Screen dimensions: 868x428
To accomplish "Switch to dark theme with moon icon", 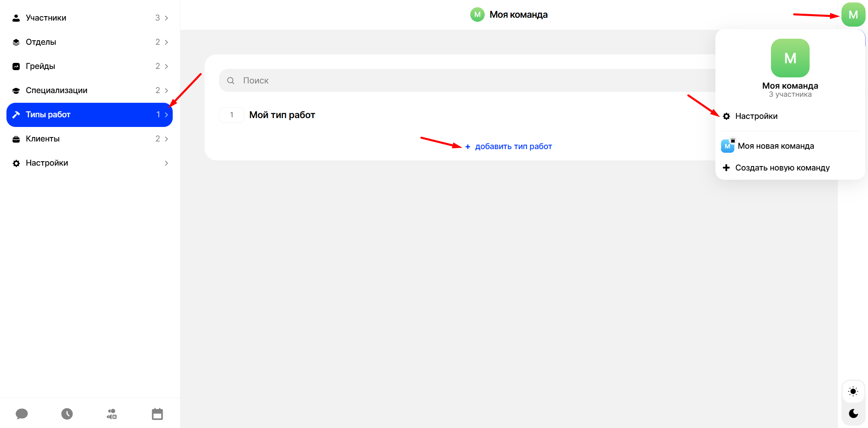I will click(853, 413).
